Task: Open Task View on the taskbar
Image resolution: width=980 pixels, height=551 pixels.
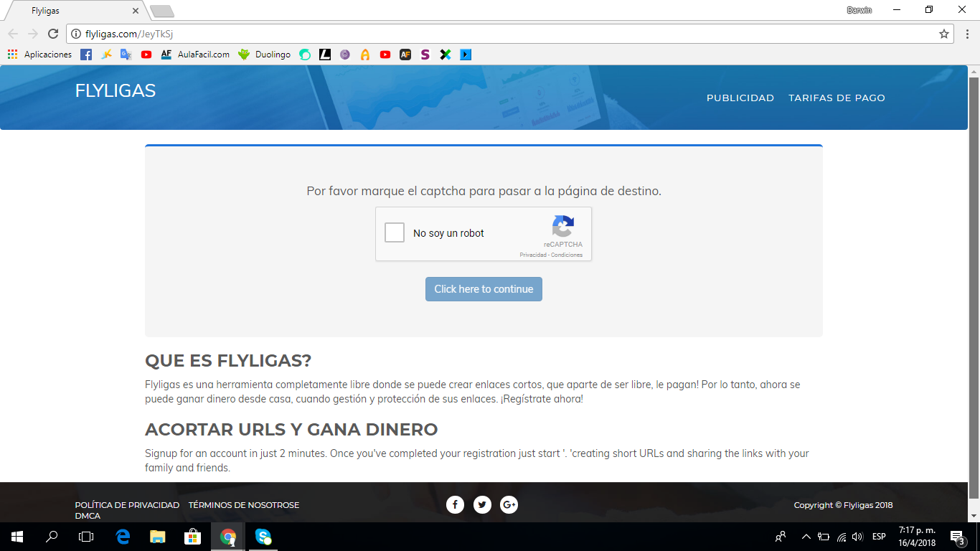Action: [x=86, y=537]
